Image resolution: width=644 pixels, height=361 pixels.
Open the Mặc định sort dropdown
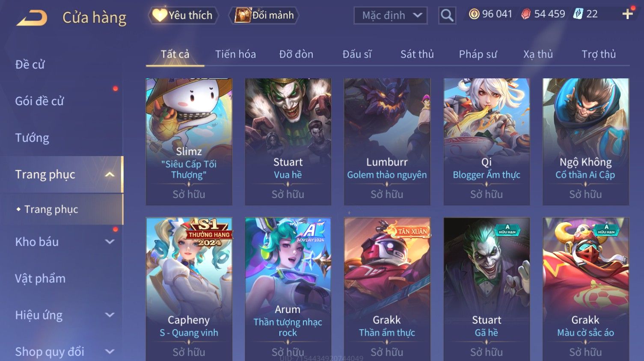pyautogui.click(x=391, y=16)
